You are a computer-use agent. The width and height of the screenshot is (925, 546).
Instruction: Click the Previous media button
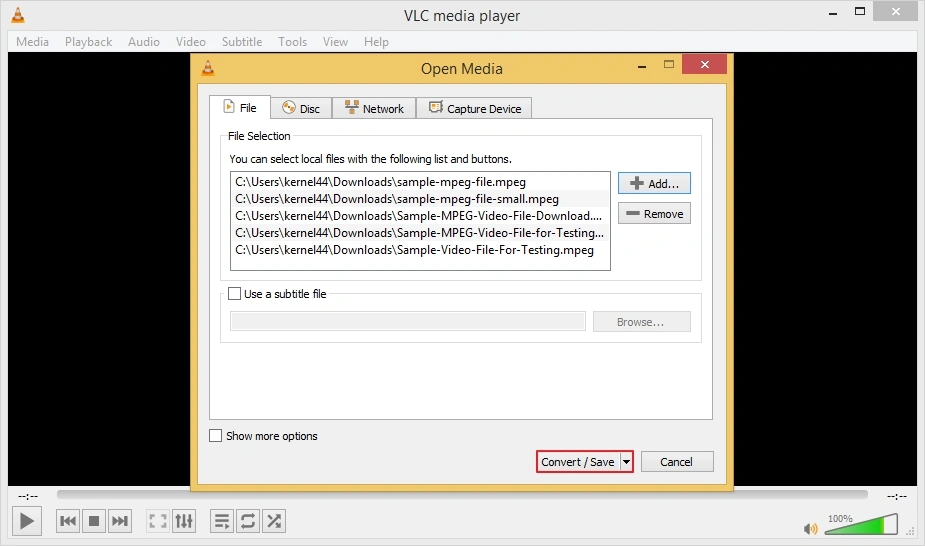68,521
